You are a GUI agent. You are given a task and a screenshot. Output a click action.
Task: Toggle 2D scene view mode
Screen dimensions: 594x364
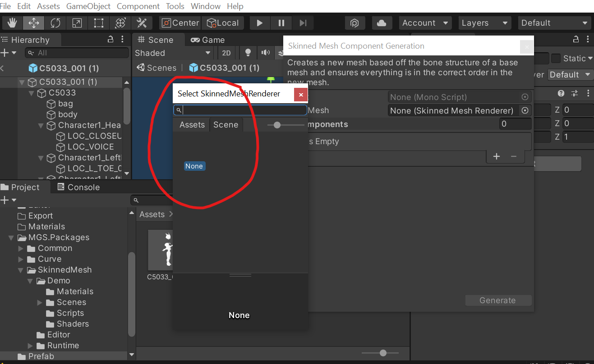(x=226, y=53)
